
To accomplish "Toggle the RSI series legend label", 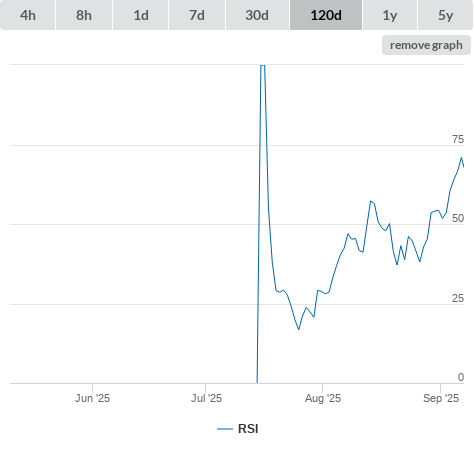I will (248, 429).
